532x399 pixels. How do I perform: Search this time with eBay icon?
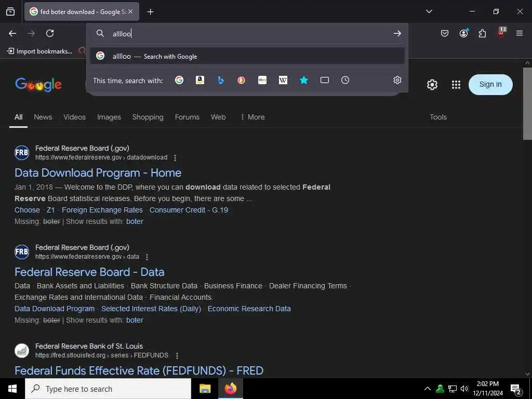(262, 80)
